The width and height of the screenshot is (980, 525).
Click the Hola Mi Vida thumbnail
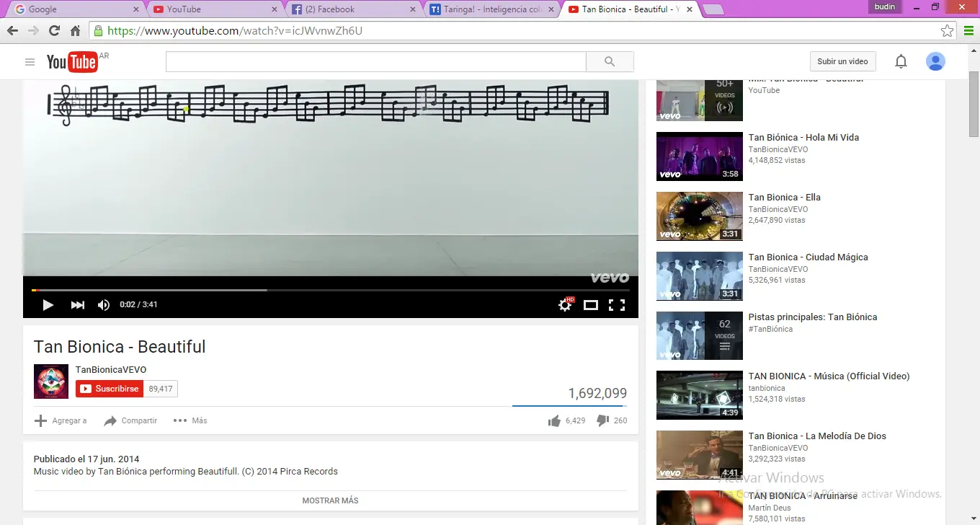click(x=700, y=156)
